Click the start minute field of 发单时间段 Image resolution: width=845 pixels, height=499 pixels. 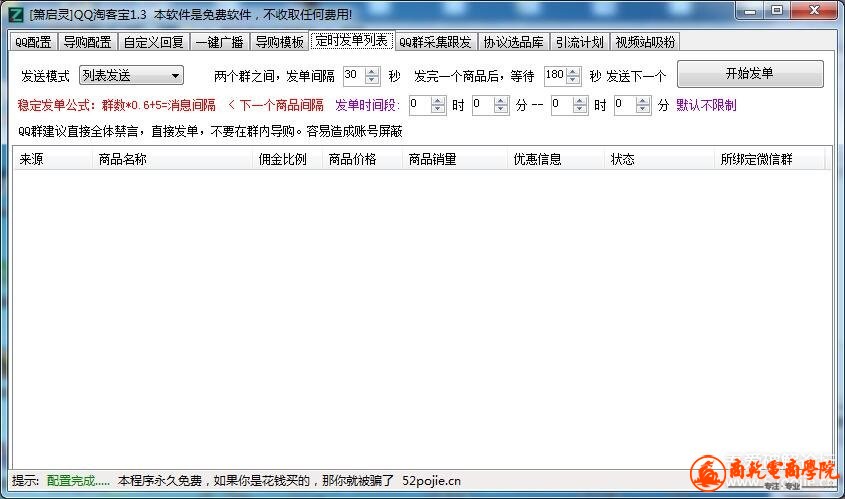click(482, 105)
